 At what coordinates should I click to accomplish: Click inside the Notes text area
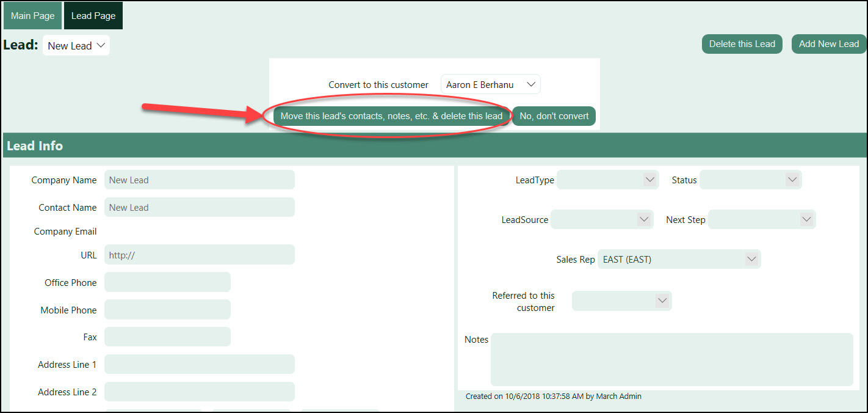[x=671, y=359]
